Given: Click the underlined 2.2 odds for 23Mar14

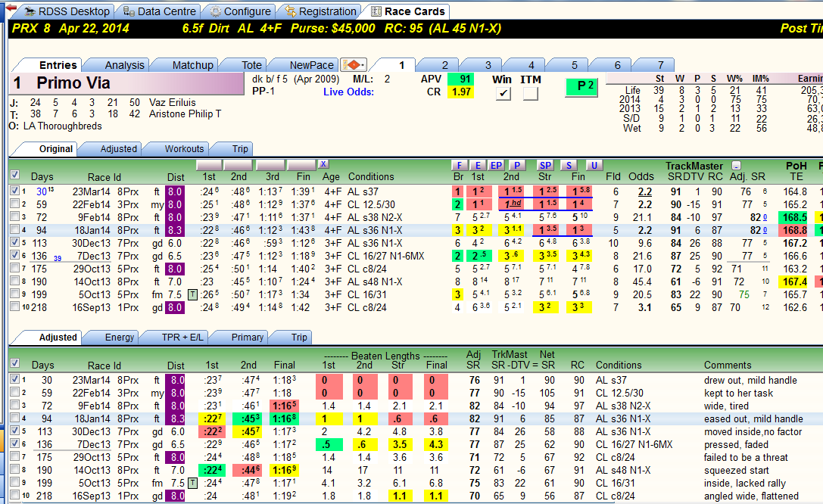Looking at the screenshot, I should click(x=644, y=192).
